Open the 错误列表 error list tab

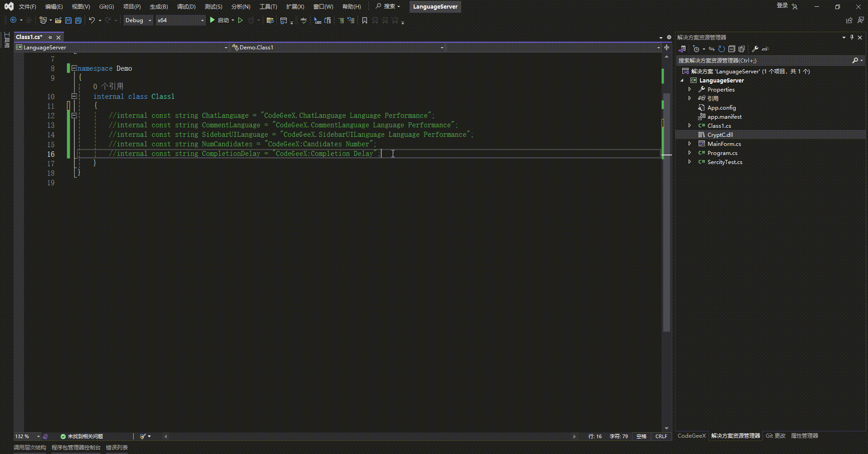point(117,448)
